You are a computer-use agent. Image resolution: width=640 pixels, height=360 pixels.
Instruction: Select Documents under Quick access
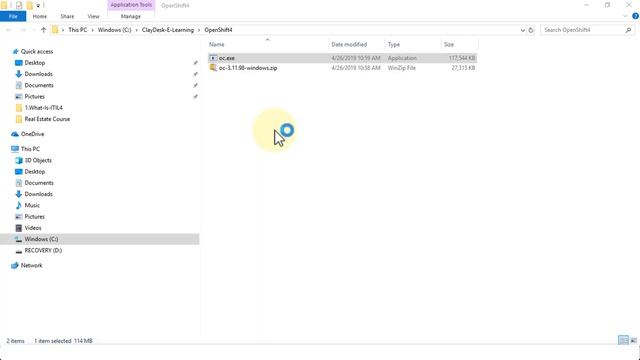tap(39, 85)
